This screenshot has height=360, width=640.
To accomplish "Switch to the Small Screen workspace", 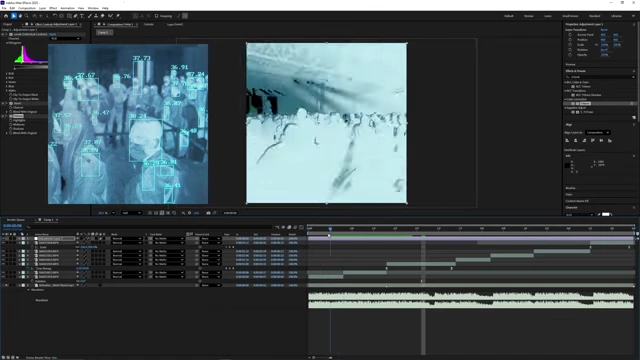I will coord(570,16).
